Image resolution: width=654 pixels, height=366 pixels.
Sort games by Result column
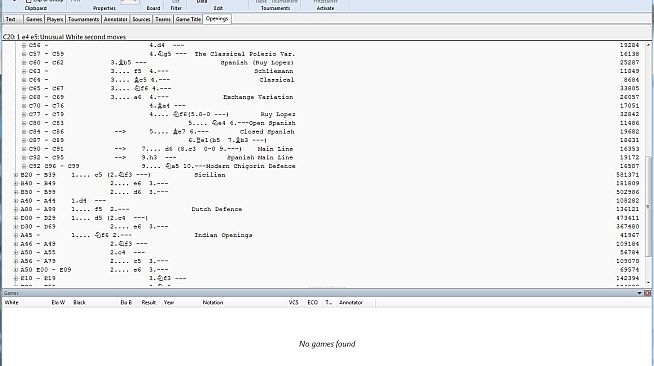pos(150,303)
